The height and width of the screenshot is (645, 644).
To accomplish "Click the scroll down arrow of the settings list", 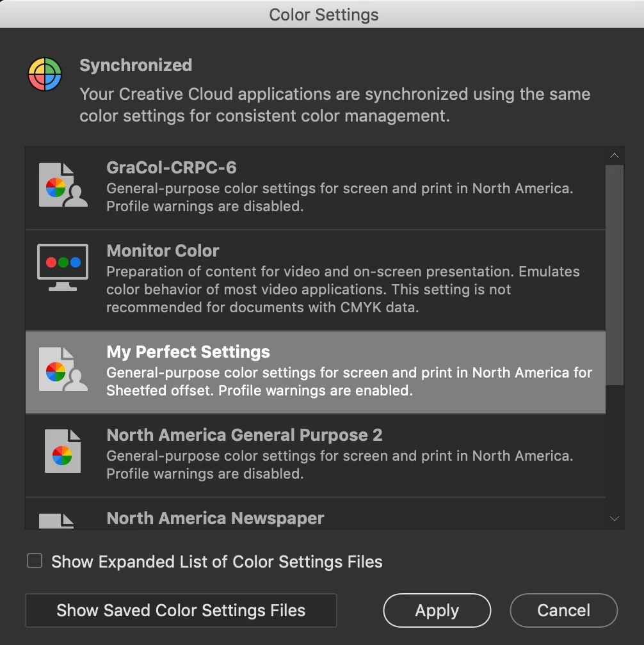I will tap(615, 519).
